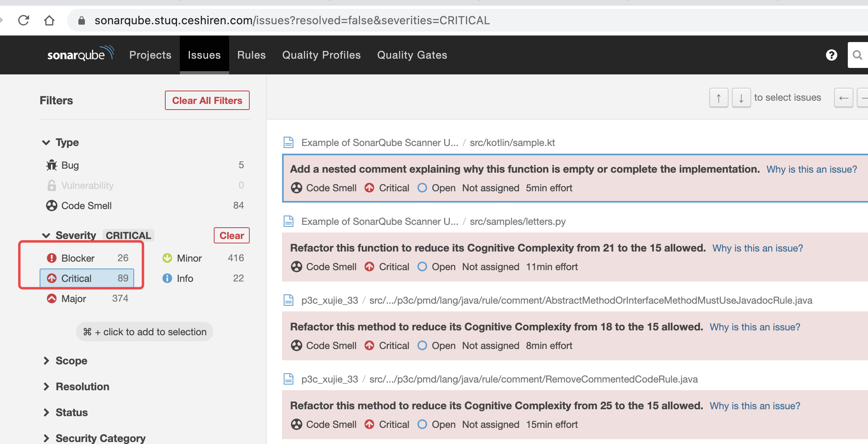
Task: Expand the Resolution filter section
Action: coord(76,387)
